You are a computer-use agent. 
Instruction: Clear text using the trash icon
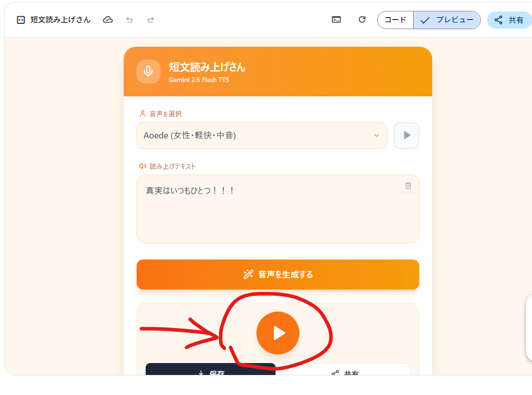point(408,186)
